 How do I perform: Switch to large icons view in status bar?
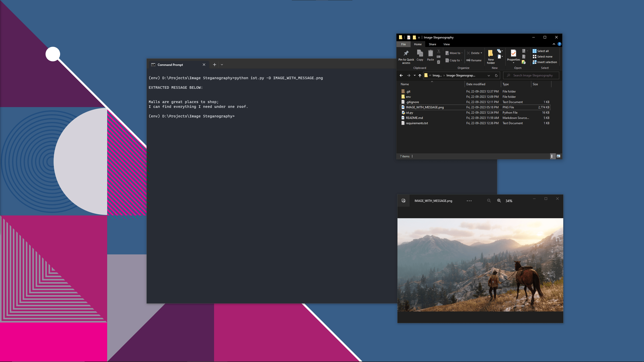tap(558, 156)
